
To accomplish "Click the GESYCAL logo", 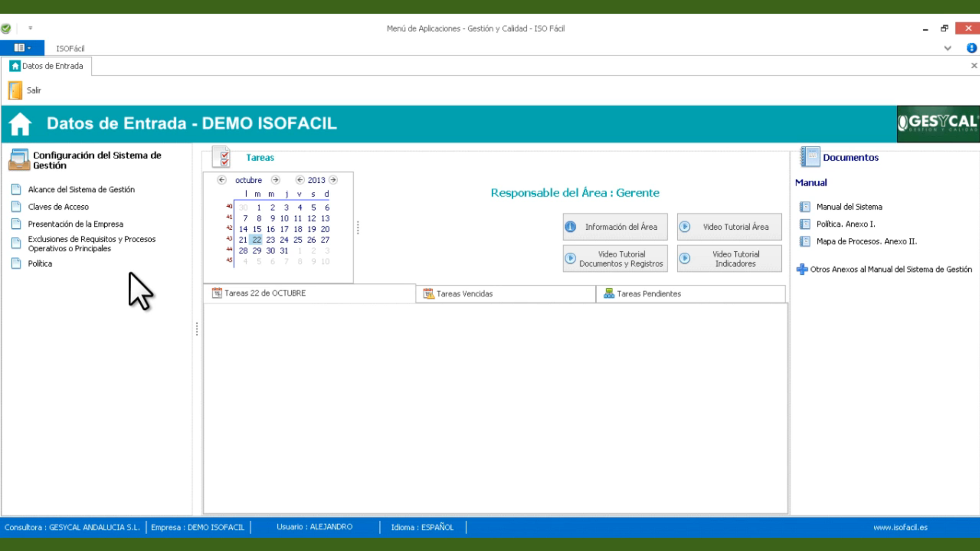I will (938, 124).
